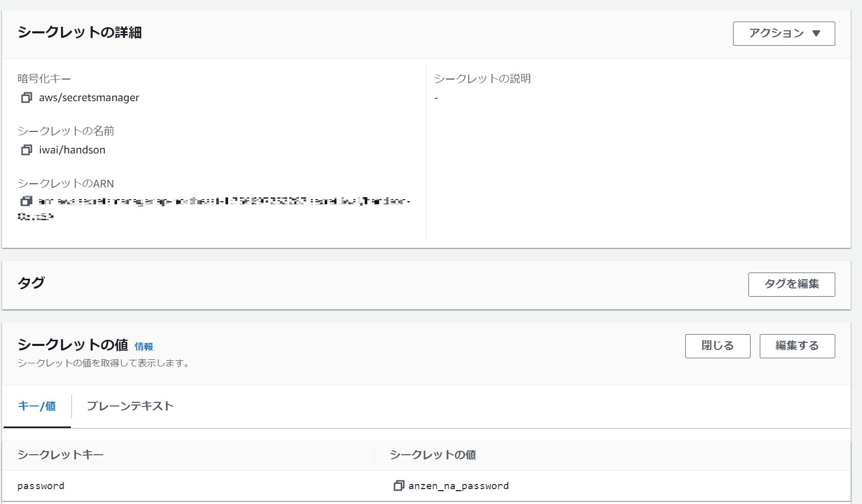
Task: Open the アクション dropdown menu
Action: click(783, 33)
